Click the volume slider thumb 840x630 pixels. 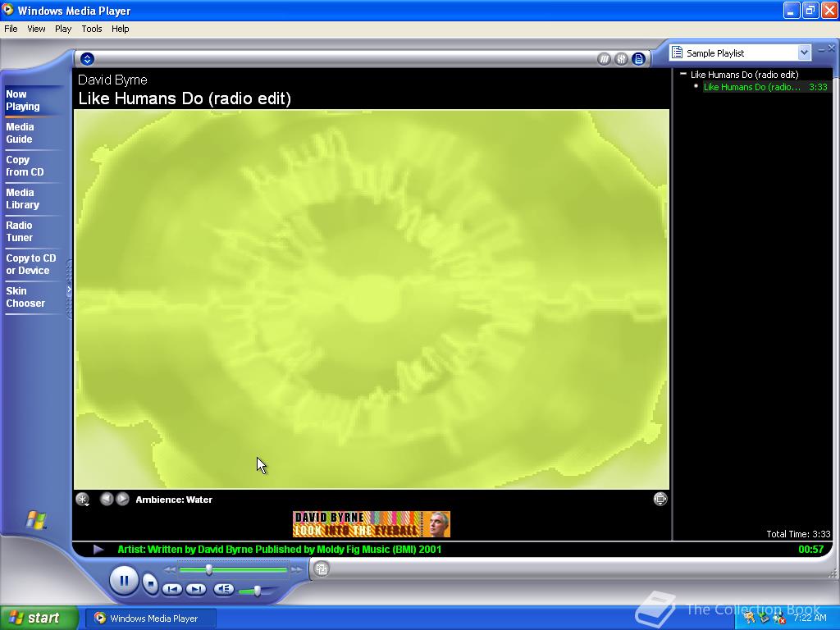coord(257,591)
